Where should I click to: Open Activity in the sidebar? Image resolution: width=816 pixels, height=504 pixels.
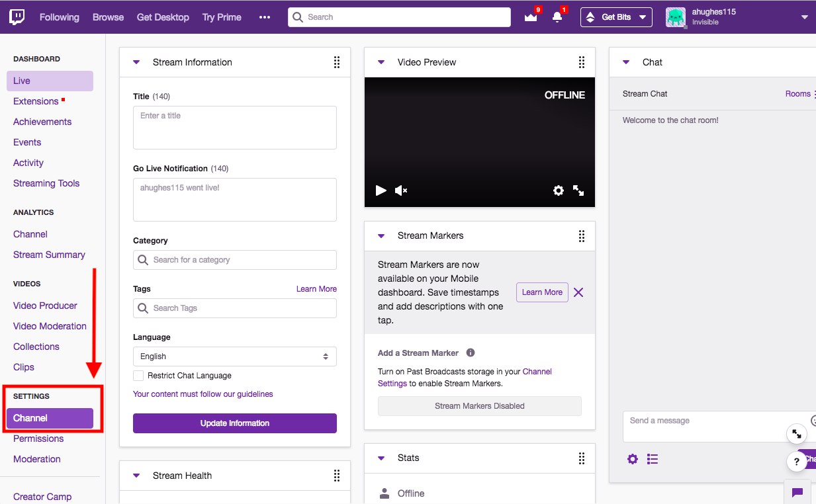(28, 163)
